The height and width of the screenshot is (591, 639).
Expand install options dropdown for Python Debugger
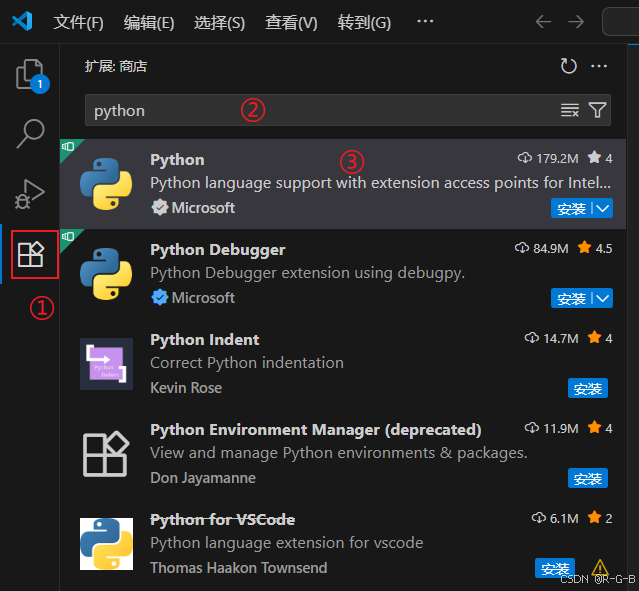click(602, 298)
